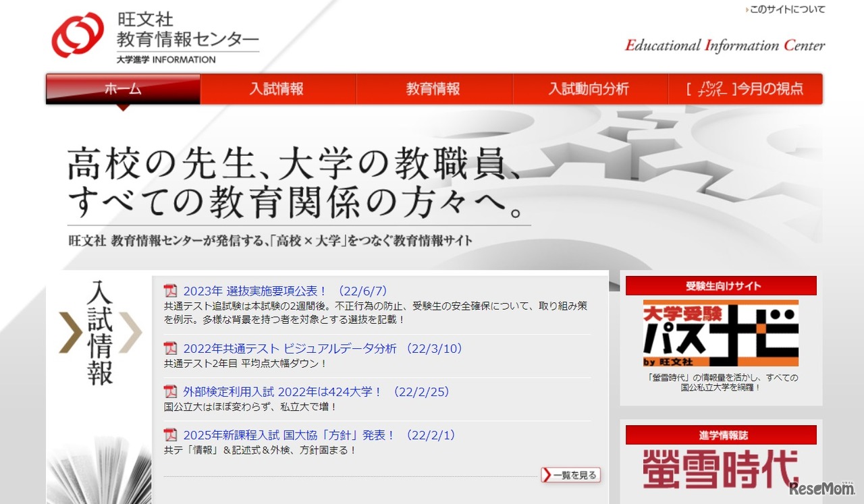Open the 大学受験パスナビ site banner
The image size is (864, 504).
pyautogui.click(x=720, y=335)
